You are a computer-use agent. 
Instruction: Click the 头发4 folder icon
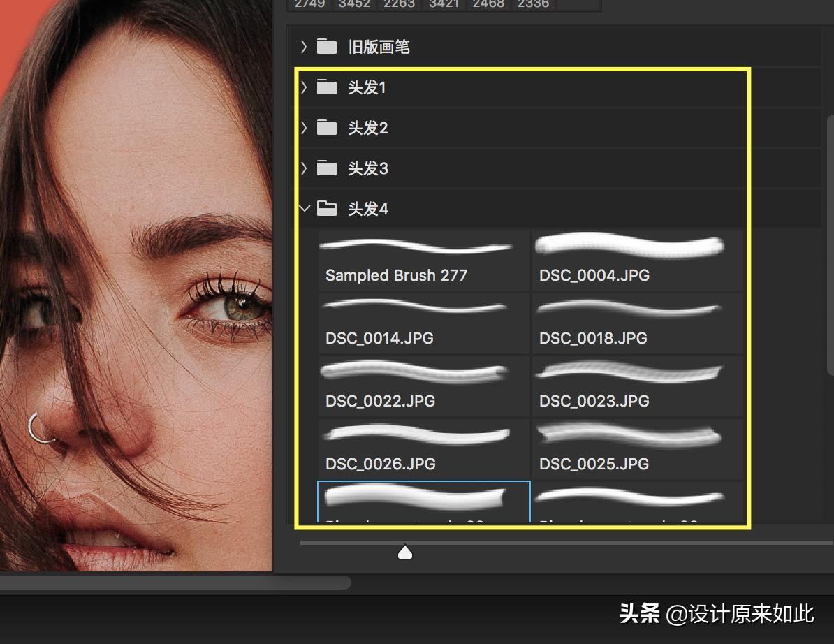pos(326,208)
